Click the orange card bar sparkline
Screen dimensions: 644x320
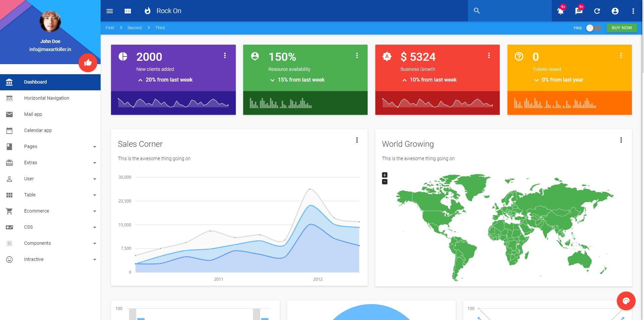(555, 103)
